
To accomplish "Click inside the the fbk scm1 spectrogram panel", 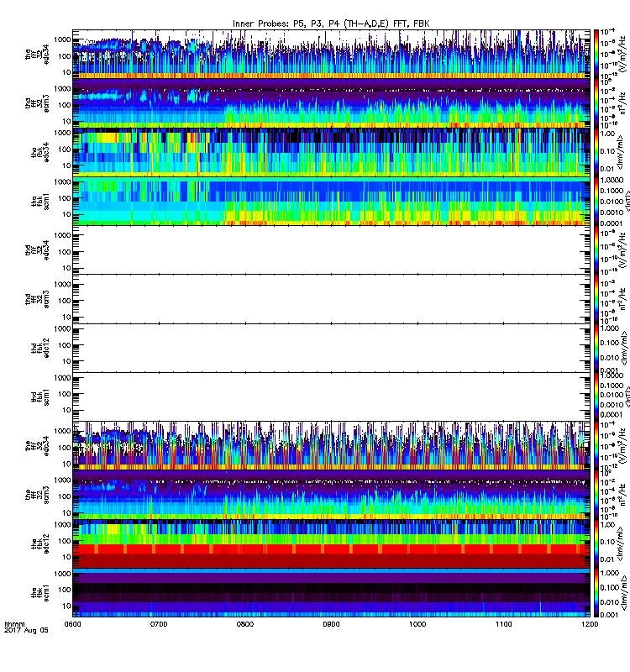I will [331, 592].
